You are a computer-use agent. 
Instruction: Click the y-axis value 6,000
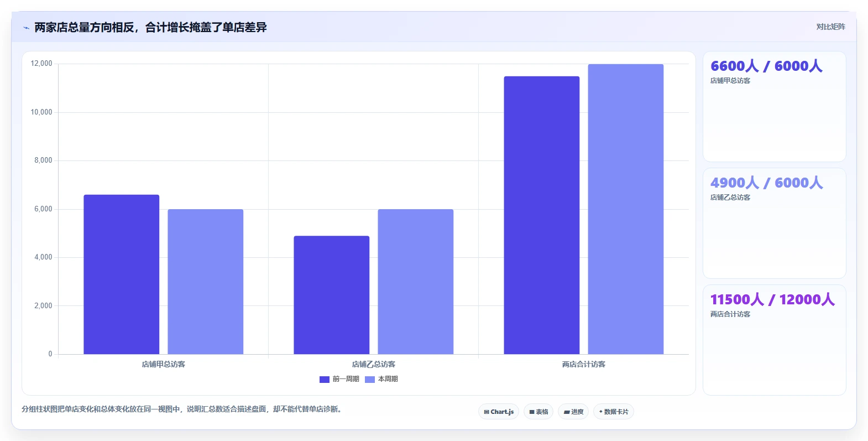[x=43, y=209]
